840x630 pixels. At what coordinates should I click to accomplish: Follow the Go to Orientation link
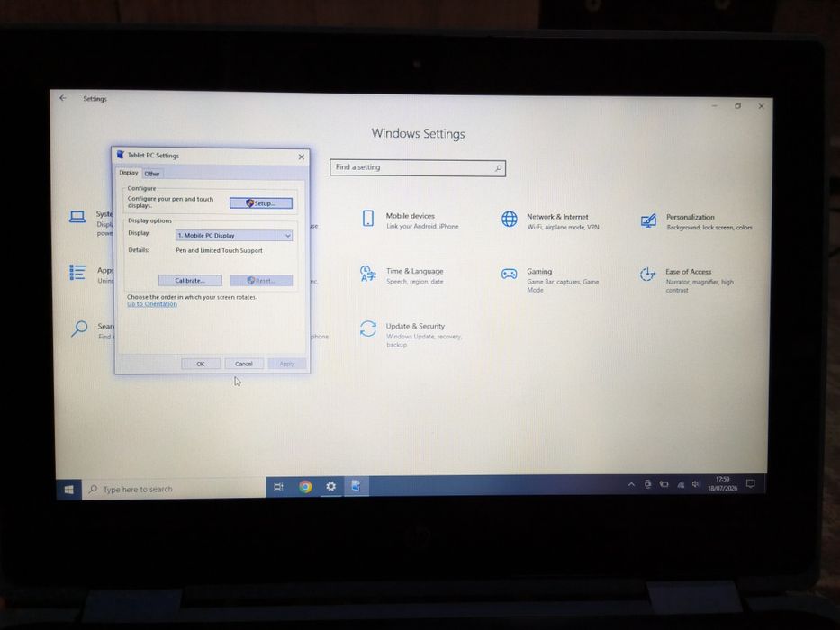pyautogui.click(x=152, y=304)
